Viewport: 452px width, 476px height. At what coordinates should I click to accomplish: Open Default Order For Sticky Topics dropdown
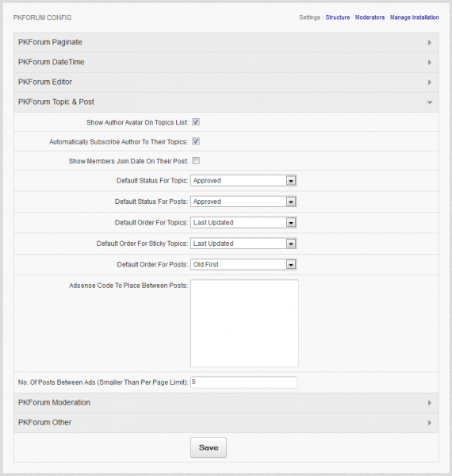(x=243, y=244)
